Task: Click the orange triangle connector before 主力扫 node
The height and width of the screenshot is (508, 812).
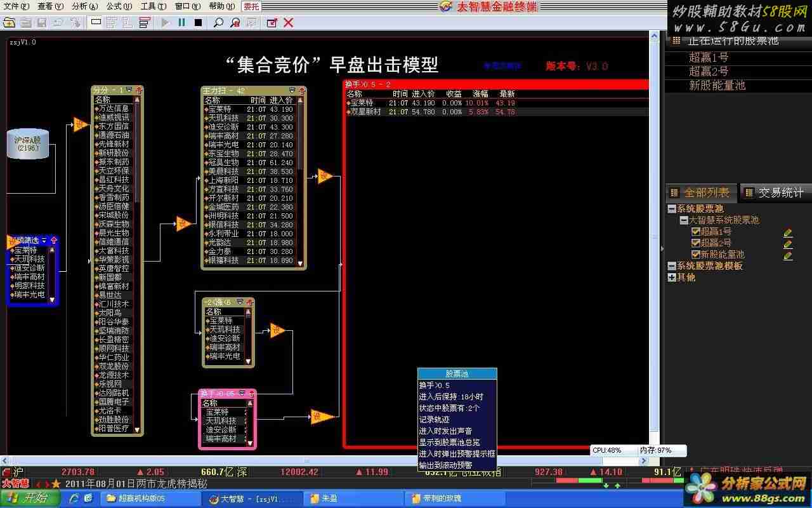Action: pos(184,224)
